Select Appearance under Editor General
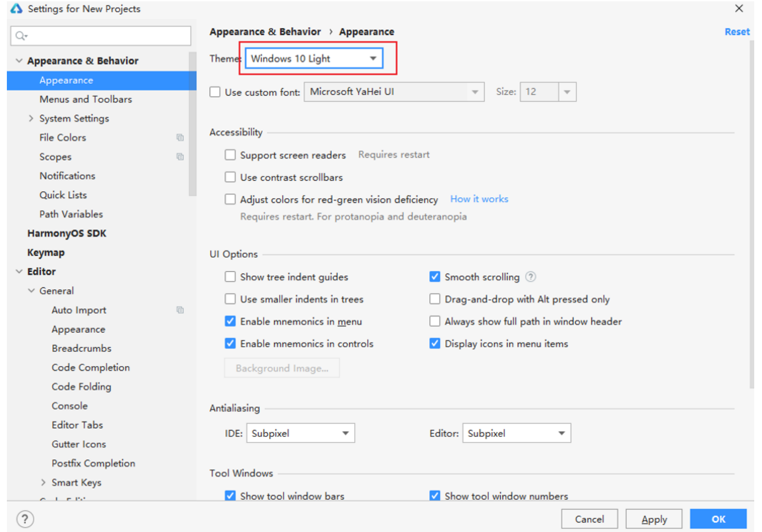 point(78,329)
